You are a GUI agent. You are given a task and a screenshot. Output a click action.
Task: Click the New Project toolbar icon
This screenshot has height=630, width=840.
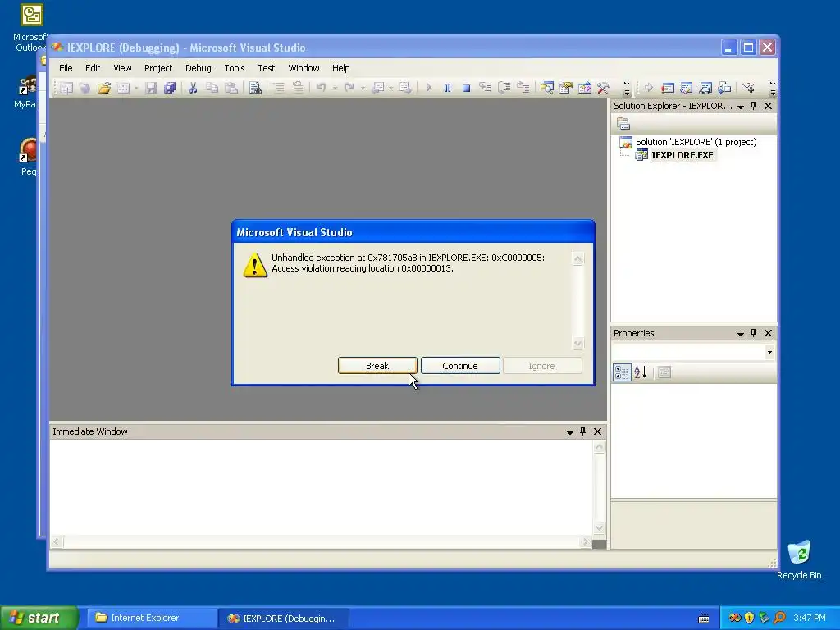point(66,88)
